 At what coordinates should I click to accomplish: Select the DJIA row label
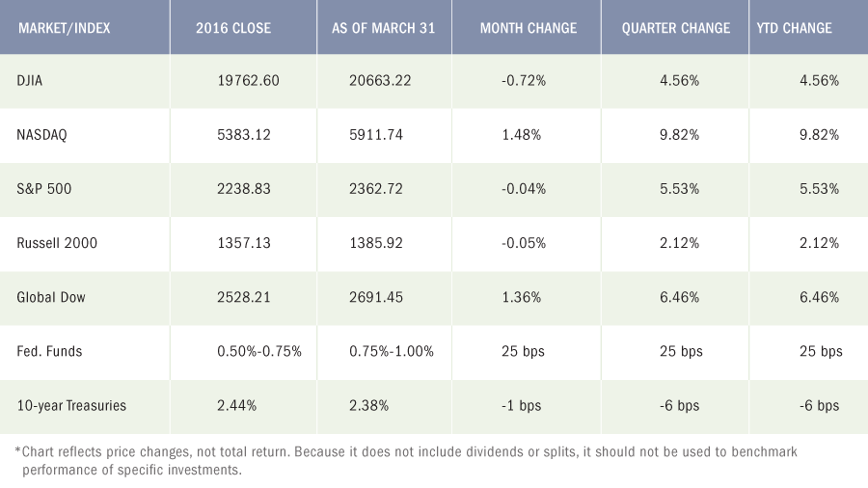click(x=29, y=81)
